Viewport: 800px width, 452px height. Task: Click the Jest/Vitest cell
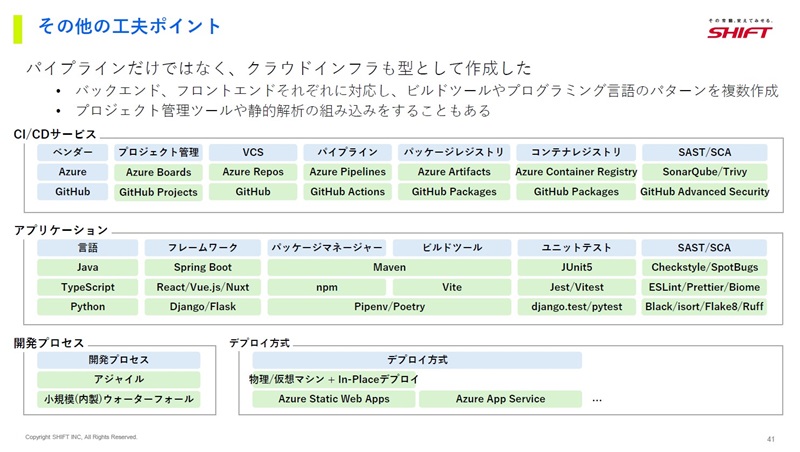pos(577,287)
